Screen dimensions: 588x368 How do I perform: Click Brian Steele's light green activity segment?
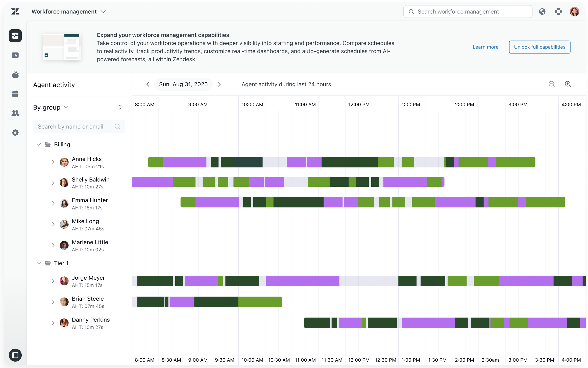click(260, 302)
